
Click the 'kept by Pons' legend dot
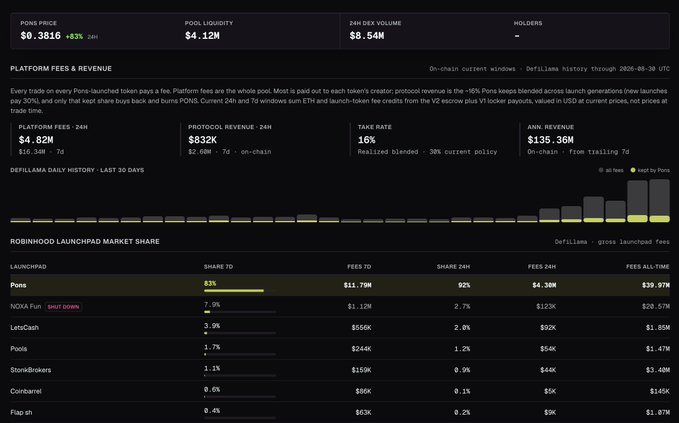pos(633,170)
